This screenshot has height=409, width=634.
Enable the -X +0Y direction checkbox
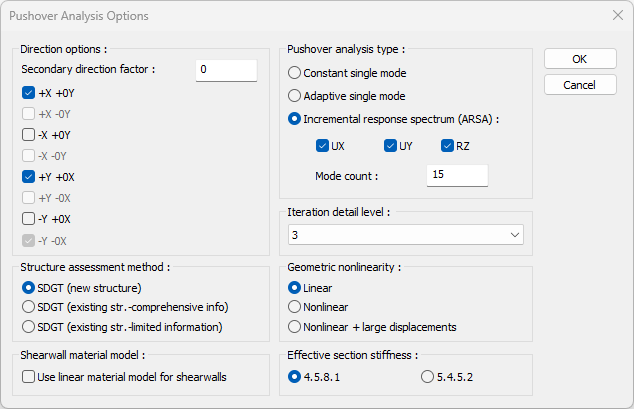click(29, 134)
